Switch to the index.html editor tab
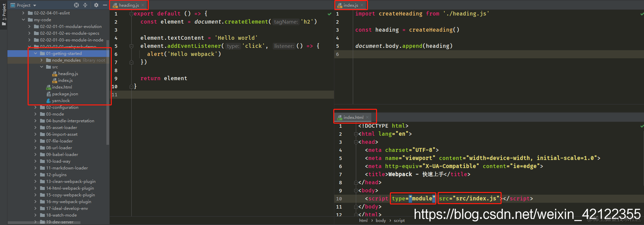 (x=353, y=117)
